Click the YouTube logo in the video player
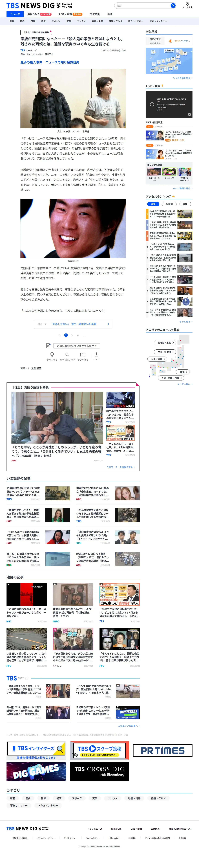This screenshot has width=199, height=868. [189, 115]
